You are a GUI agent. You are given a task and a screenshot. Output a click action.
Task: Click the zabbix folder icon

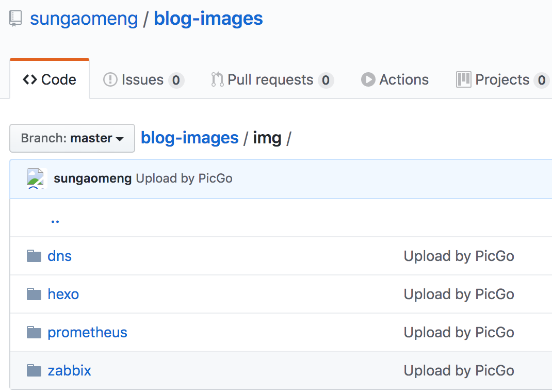34,371
